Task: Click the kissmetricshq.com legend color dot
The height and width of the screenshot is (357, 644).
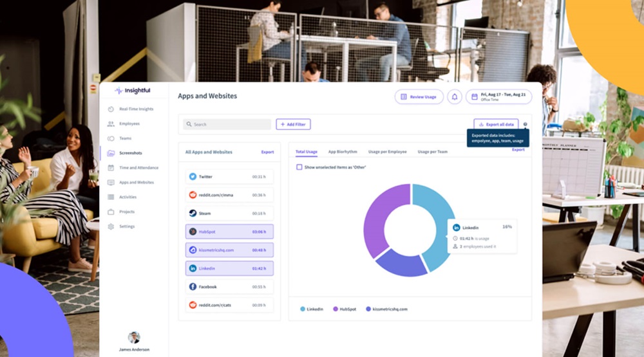Action: 368,309
